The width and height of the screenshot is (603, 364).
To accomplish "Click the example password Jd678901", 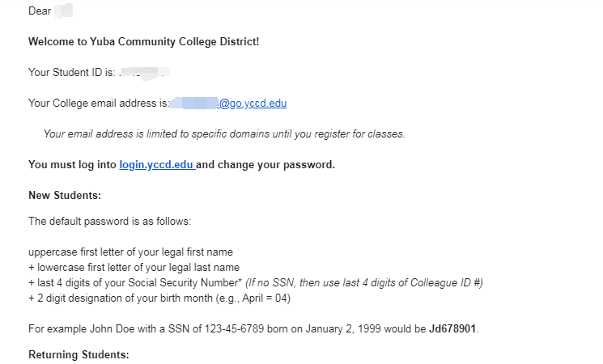I will point(452,329).
